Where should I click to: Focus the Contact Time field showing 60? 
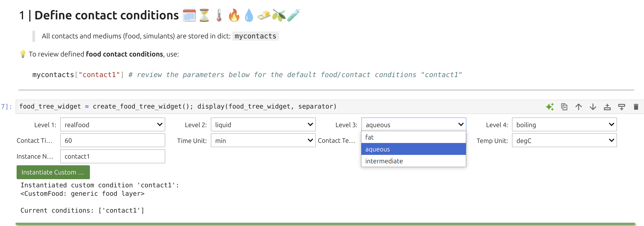(x=112, y=141)
